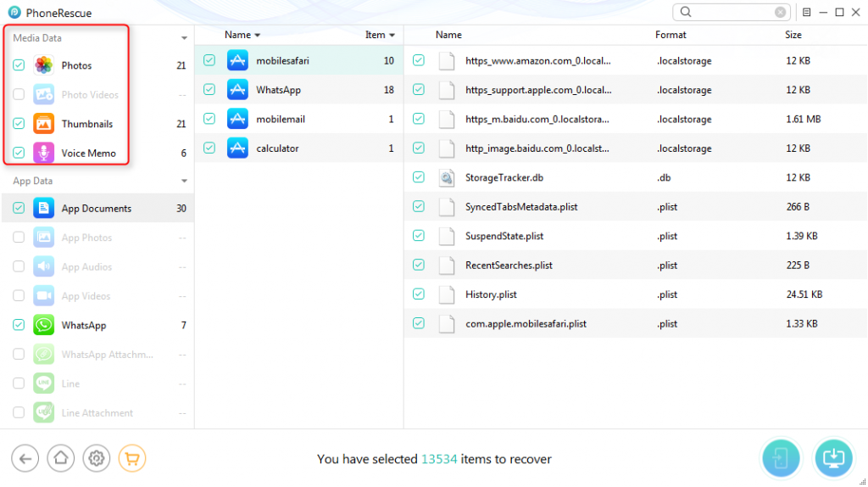The width and height of the screenshot is (868, 487).
Task: Uncheck the mobilesafari app checkbox
Action: pyautogui.click(x=209, y=61)
